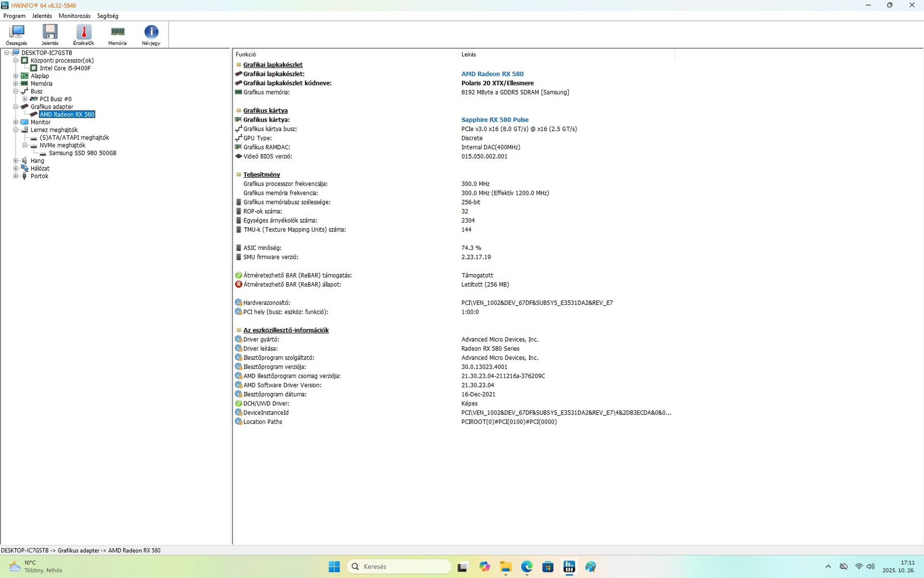The height and width of the screenshot is (578, 924).
Task: Expand the Monitor tree node
Action: coord(16,122)
